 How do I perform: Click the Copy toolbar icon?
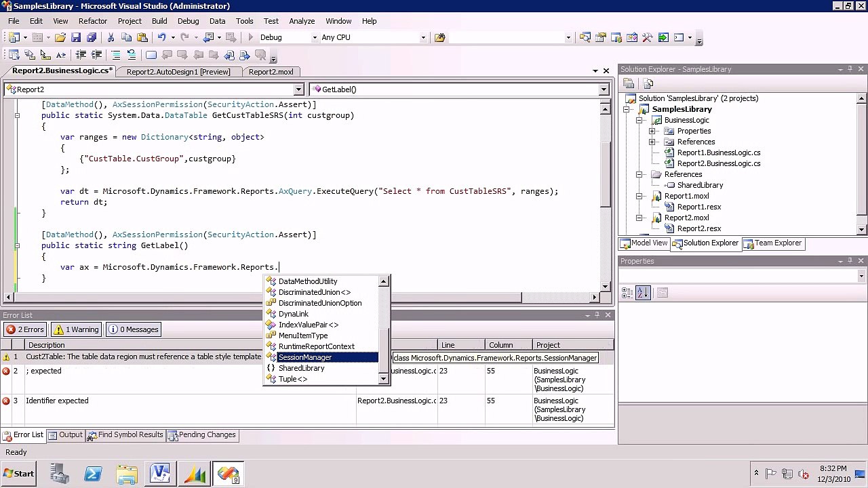(126, 38)
